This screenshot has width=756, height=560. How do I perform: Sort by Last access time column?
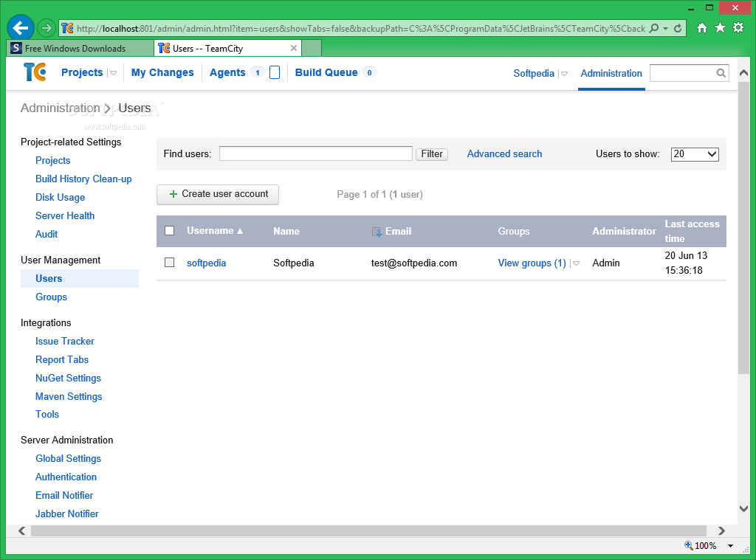click(x=692, y=231)
